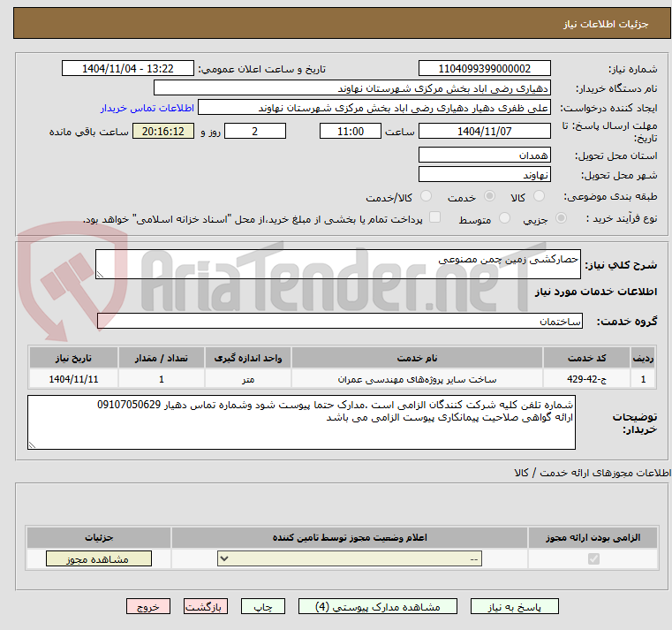Click the شهر محل تحویل نهاوند field
Image resolution: width=672 pixels, height=630 pixels.
pyautogui.click(x=484, y=175)
